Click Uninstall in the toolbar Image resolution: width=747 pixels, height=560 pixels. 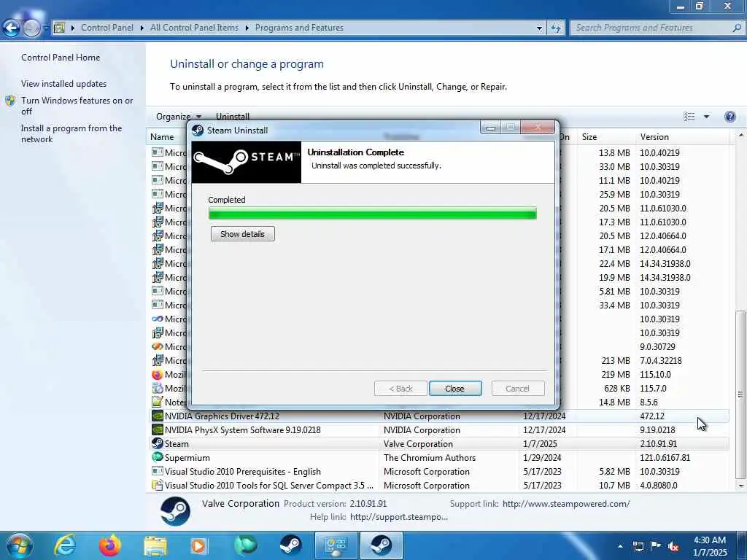tap(233, 117)
